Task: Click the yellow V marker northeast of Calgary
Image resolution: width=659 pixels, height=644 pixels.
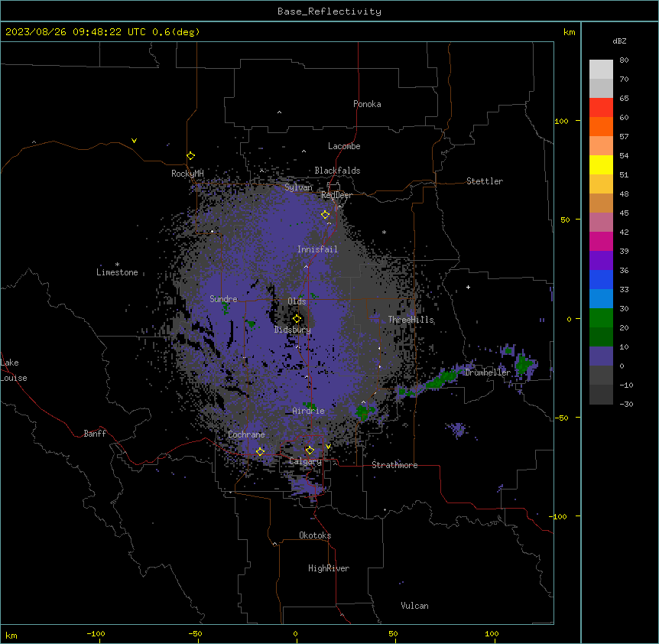Action: pyautogui.click(x=328, y=447)
